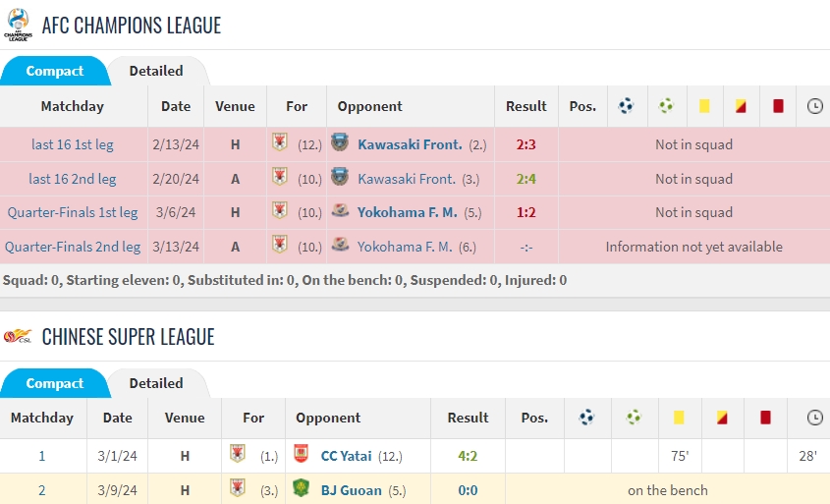Switch to Detailed tab in Chinese Super League
The width and height of the screenshot is (830, 504).
coord(156,383)
